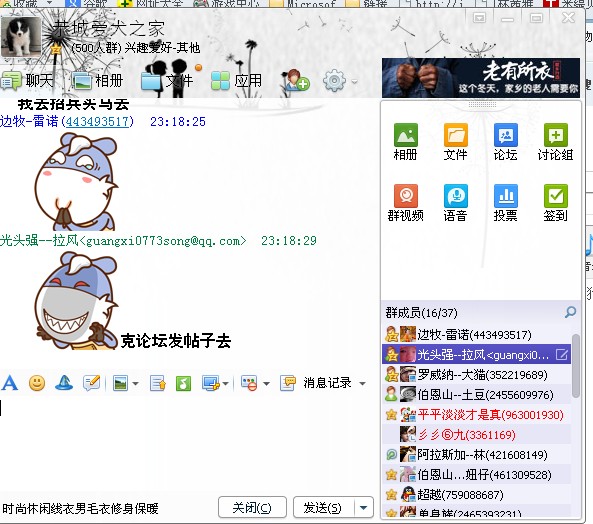Start 群视频 group video
The width and height of the screenshot is (593, 524).
click(405, 196)
